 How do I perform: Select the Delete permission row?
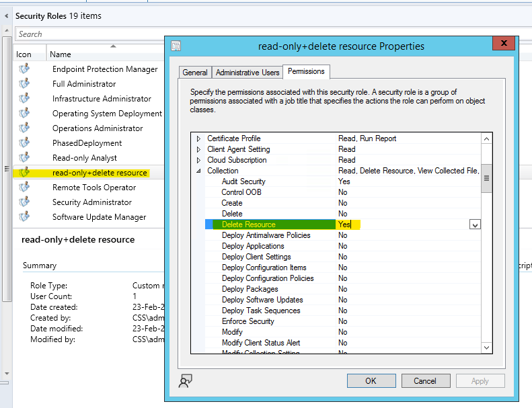(343, 214)
